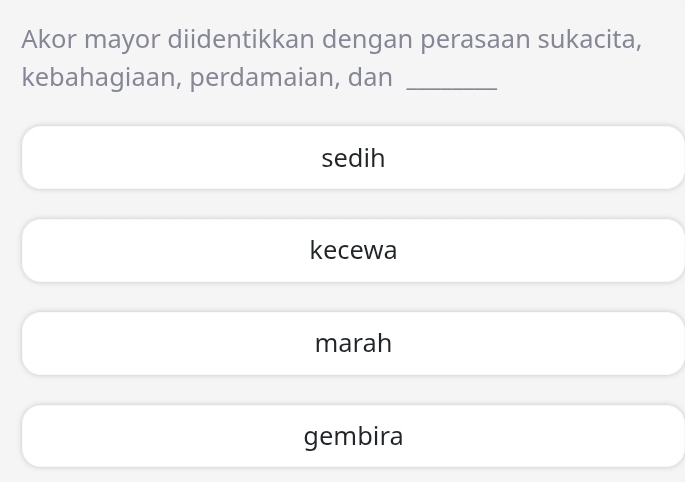
Task: Pick the "marah" answer option
Action: click(353, 344)
